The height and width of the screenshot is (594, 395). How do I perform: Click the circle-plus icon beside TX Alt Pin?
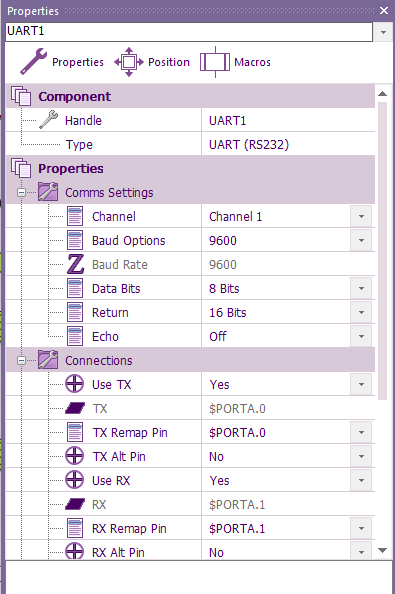pos(75,456)
